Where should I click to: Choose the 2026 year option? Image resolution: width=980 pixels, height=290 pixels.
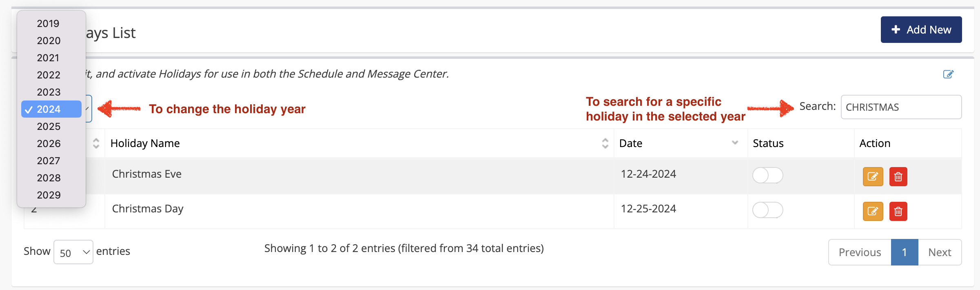[49, 144]
